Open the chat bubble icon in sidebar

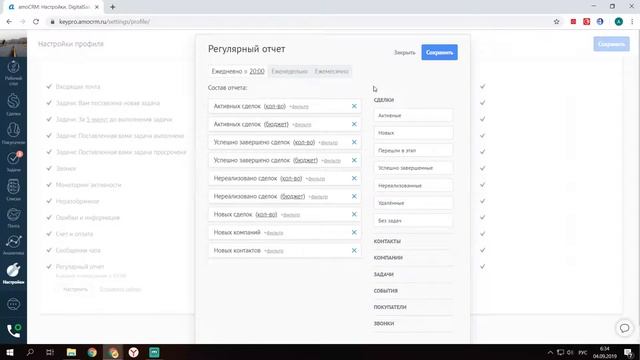pos(13,304)
